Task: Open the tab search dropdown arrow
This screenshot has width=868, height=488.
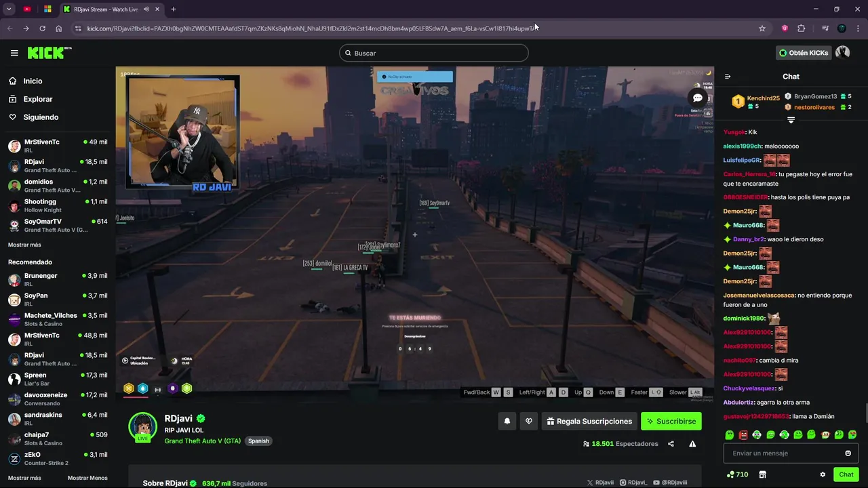Action: pos(9,9)
